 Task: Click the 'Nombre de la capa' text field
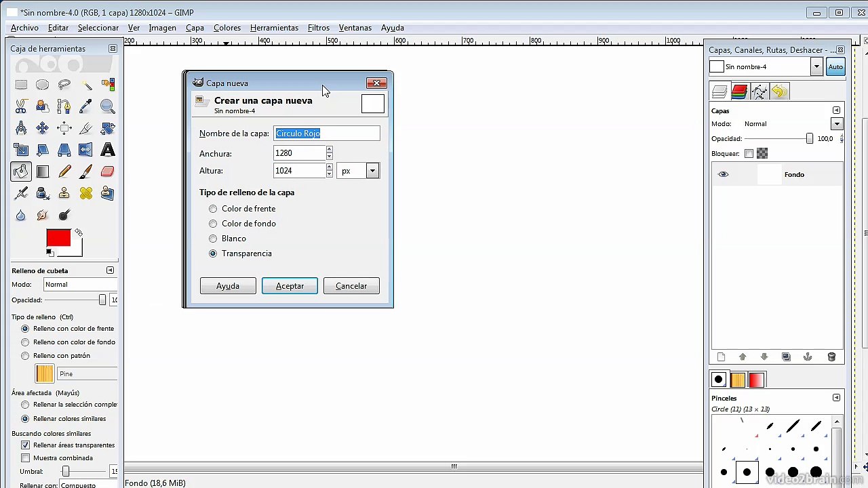(327, 134)
